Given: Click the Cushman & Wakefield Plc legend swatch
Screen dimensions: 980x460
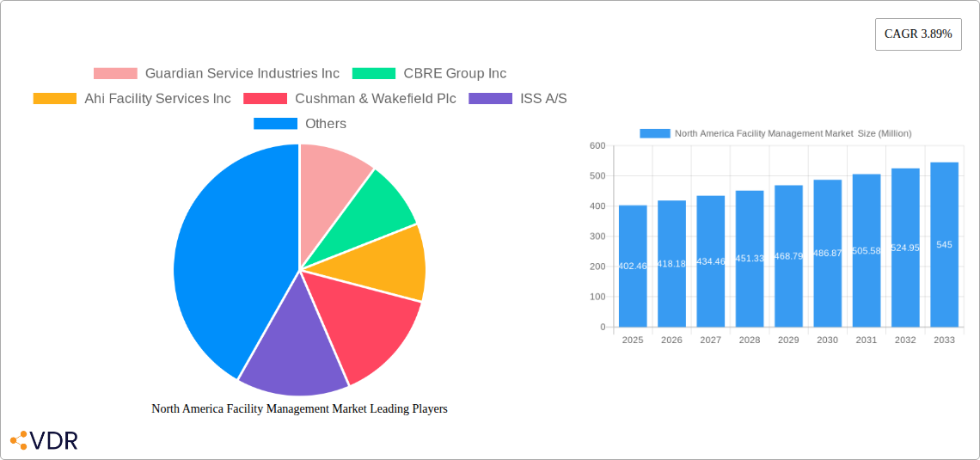Looking at the screenshot, I should click(x=265, y=99).
